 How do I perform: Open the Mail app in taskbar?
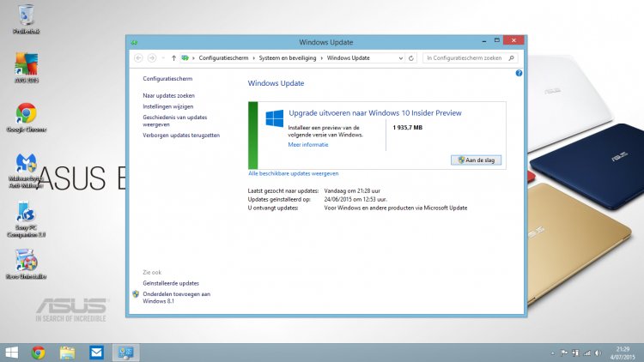pyautogui.click(x=96, y=352)
